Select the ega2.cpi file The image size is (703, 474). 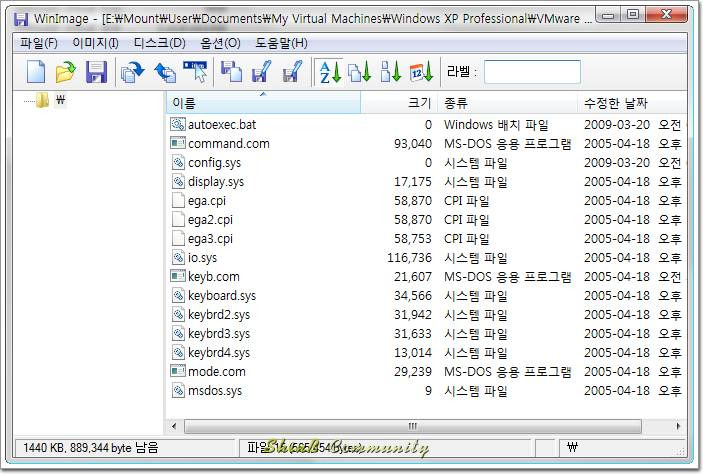click(x=210, y=220)
